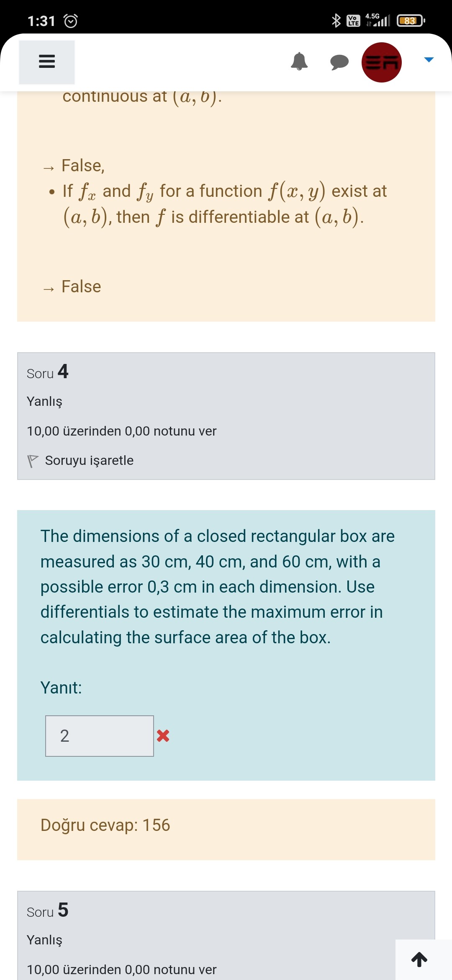Open the hamburger navigation menu

[x=46, y=62]
